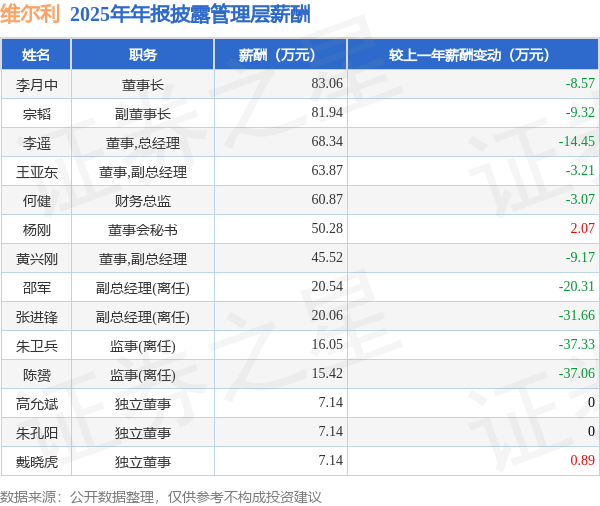Click the 2025年年报披露管理层薪酬 title text
The image size is (600, 506).
pos(190,15)
